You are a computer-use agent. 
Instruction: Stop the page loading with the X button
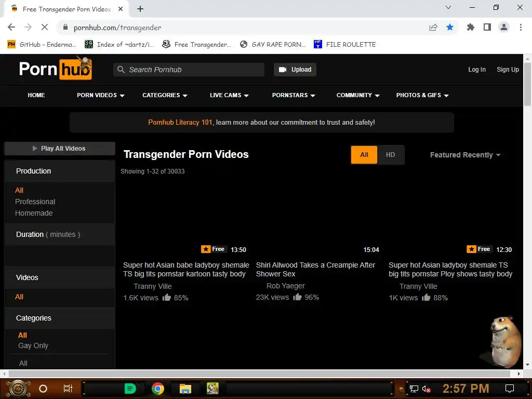point(45,27)
